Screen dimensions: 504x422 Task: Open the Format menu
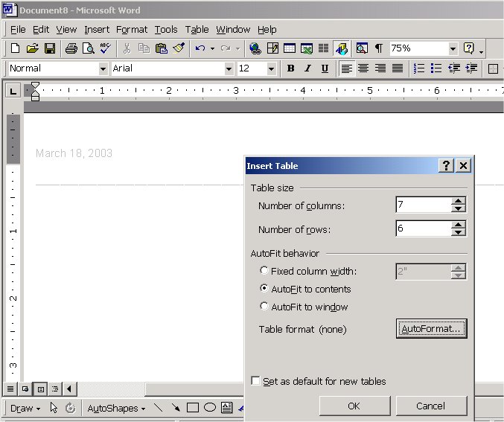132,29
